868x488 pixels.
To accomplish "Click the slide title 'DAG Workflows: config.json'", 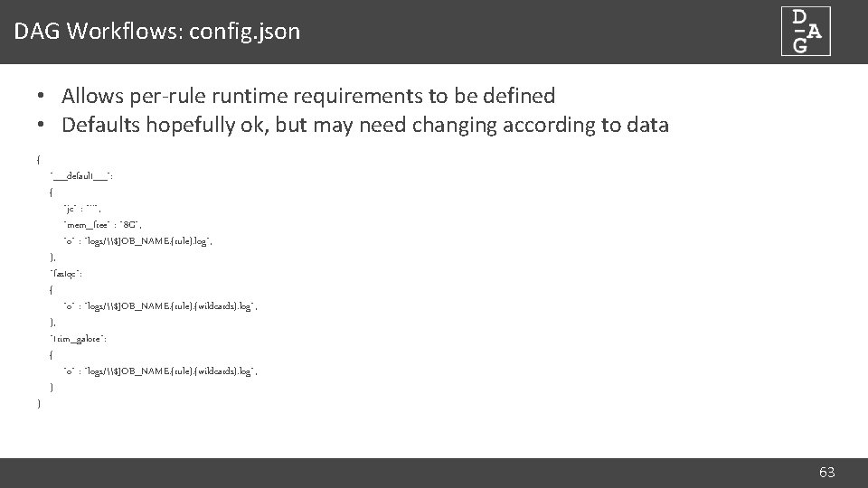I will pyautogui.click(x=156, y=33).
